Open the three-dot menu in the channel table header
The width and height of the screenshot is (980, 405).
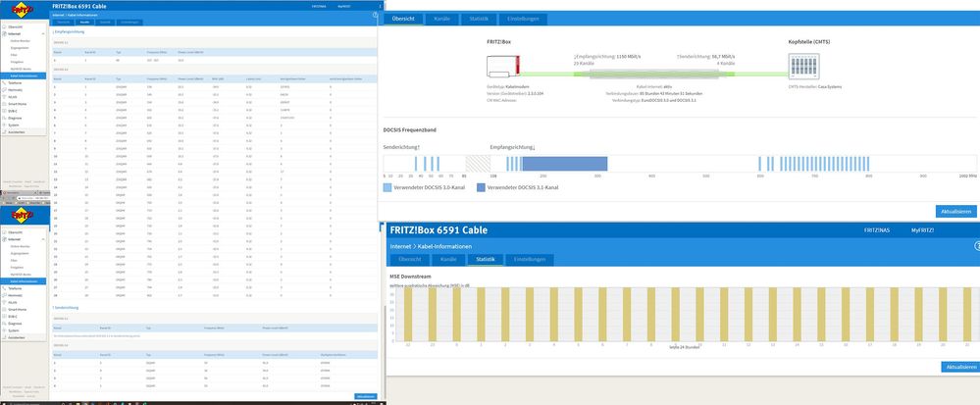pyautogui.click(x=380, y=6)
